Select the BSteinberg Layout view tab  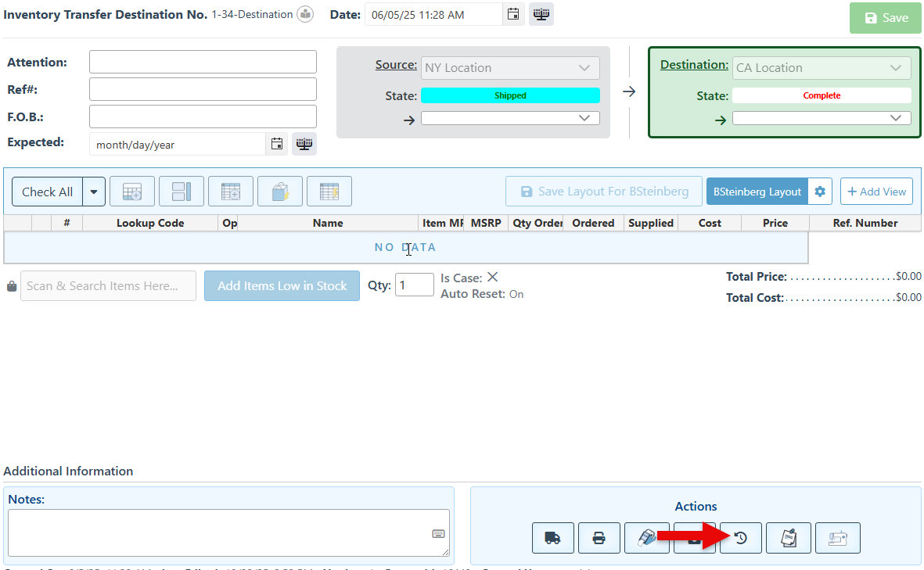click(x=757, y=192)
